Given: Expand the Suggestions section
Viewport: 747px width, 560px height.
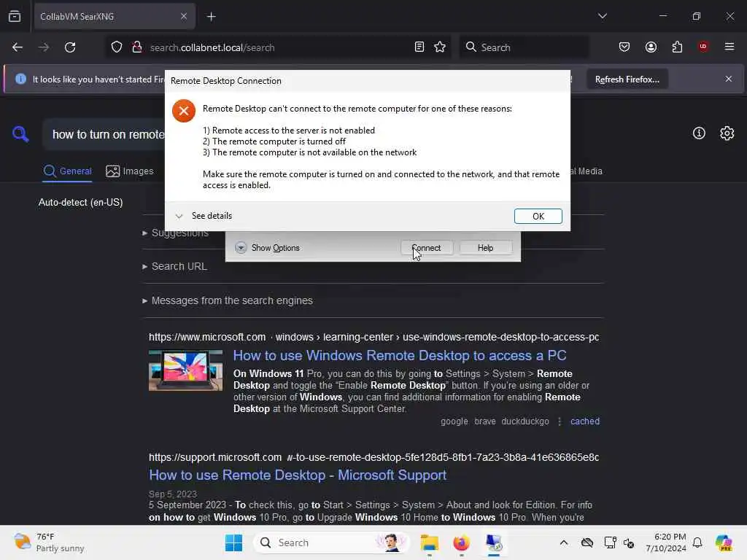Looking at the screenshot, I should coord(175,233).
